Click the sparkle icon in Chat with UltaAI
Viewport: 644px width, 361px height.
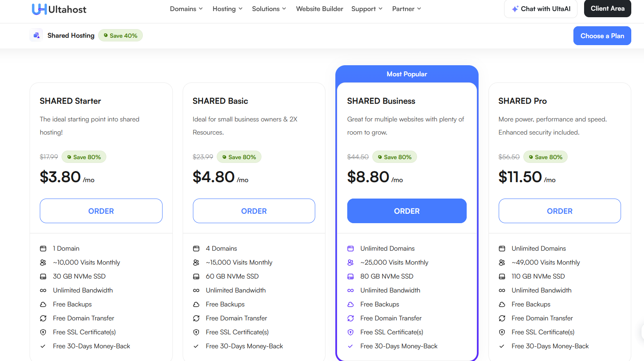click(x=515, y=9)
